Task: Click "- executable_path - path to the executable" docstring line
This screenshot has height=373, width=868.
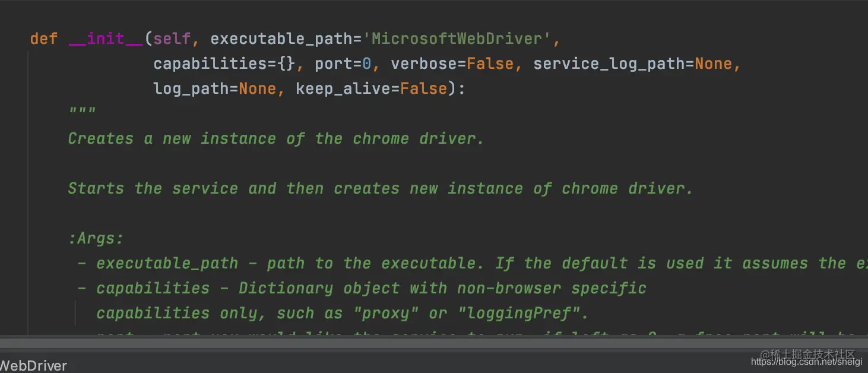Action: pyautogui.click(x=473, y=264)
